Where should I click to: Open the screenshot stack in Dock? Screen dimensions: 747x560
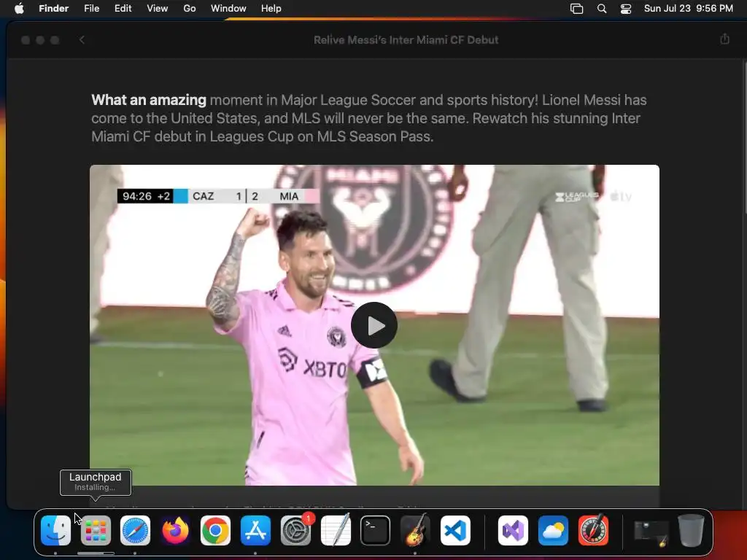click(x=651, y=533)
